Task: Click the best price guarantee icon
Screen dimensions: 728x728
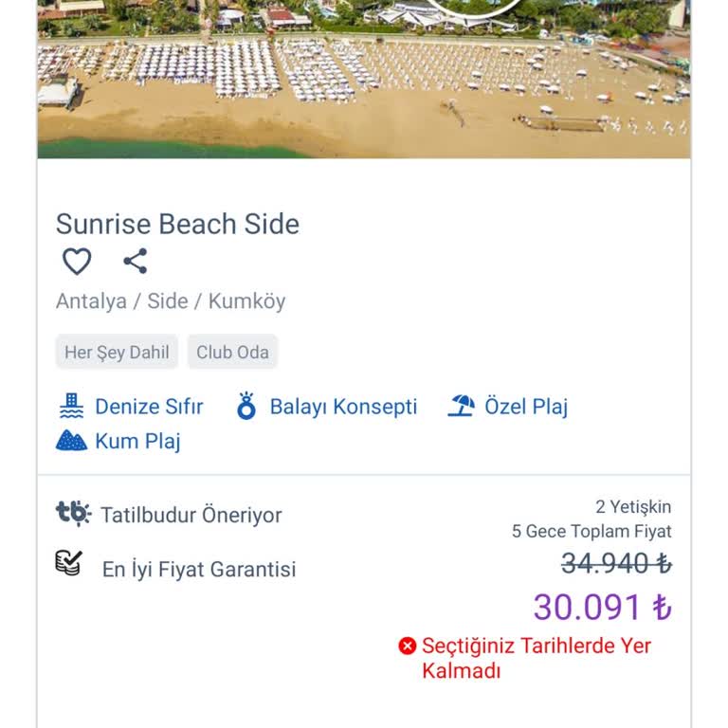Action: (69, 564)
